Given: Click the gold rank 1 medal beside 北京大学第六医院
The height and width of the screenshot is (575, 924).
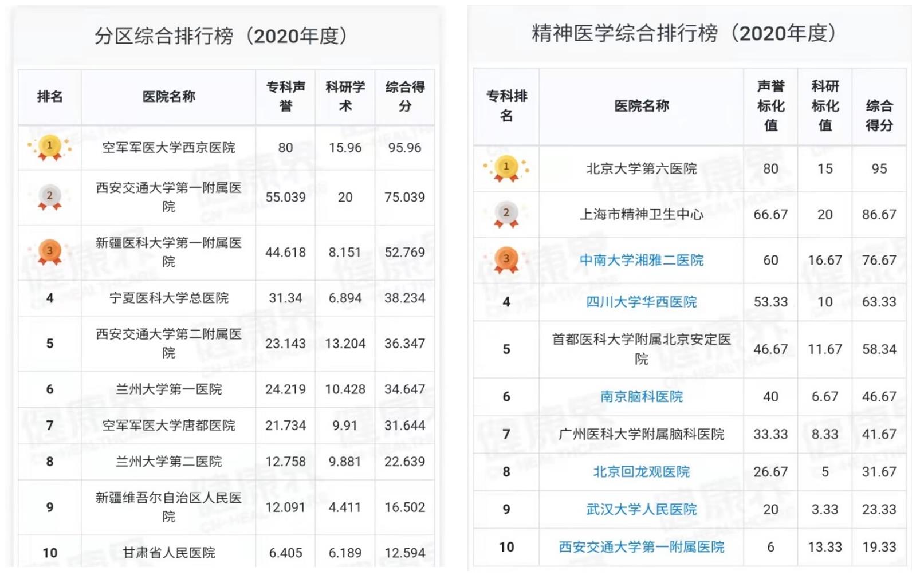Looking at the screenshot, I should coord(506,168).
